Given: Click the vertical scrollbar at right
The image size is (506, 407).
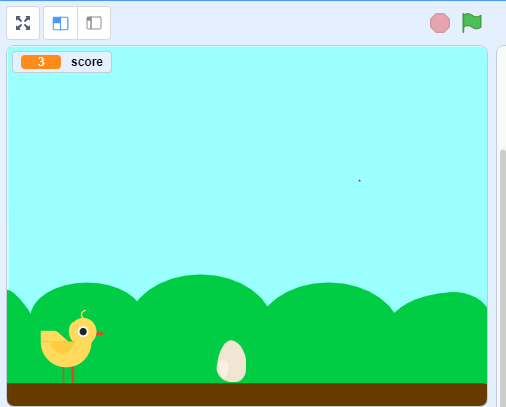Looking at the screenshot, I should (503, 277).
